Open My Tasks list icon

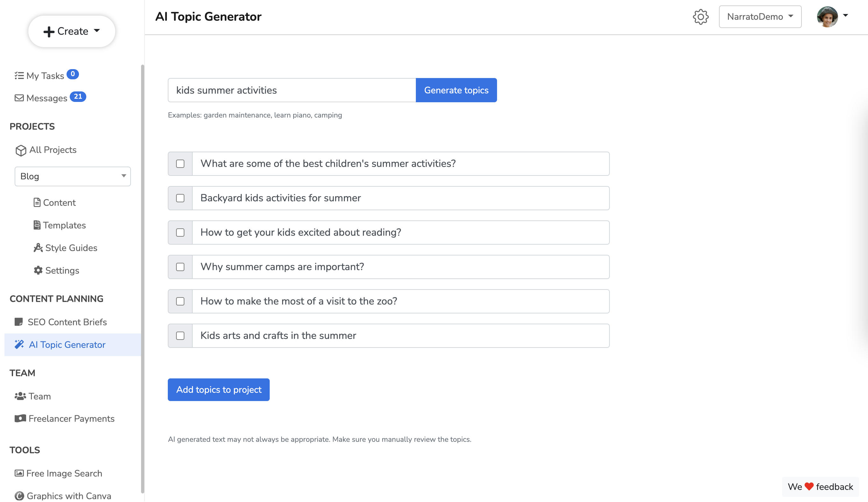pyautogui.click(x=19, y=75)
